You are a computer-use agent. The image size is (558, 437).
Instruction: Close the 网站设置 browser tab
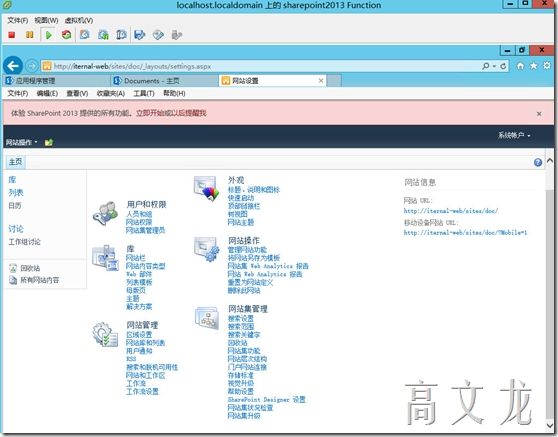(321, 81)
